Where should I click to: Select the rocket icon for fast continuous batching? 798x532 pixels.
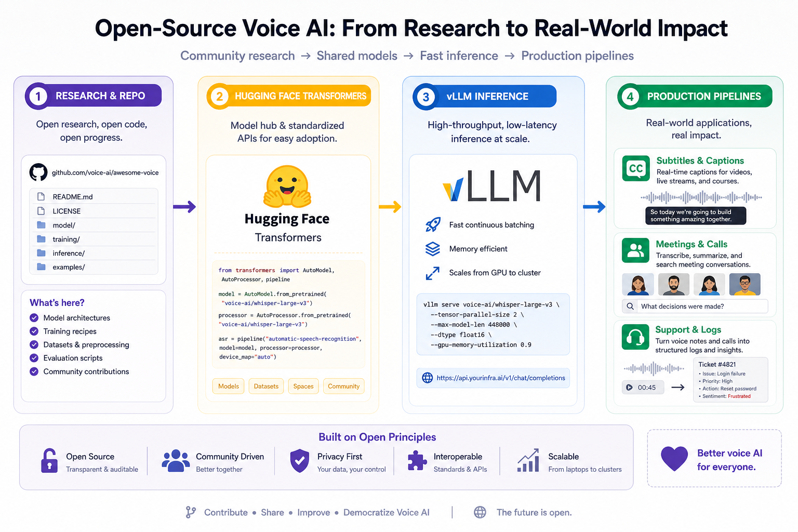point(433,224)
